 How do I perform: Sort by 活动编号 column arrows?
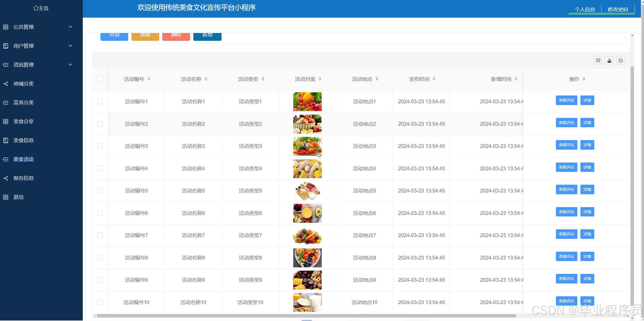click(x=149, y=79)
